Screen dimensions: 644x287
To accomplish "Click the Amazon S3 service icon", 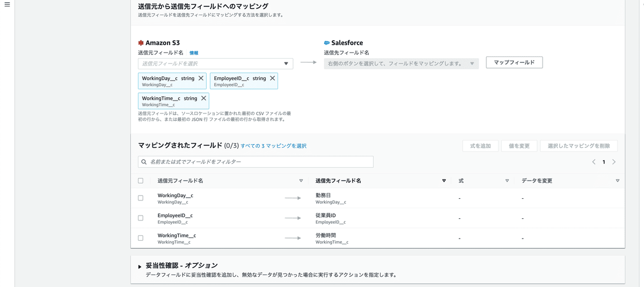I will [x=141, y=42].
